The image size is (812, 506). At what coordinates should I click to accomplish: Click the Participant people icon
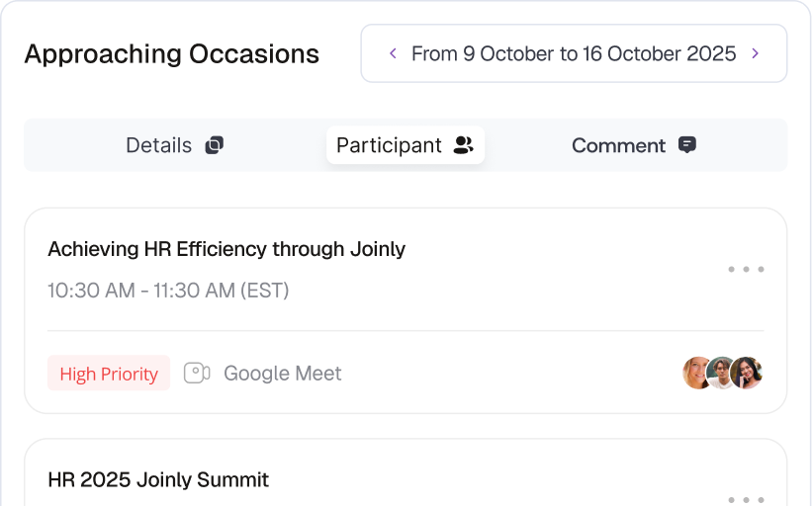click(463, 145)
